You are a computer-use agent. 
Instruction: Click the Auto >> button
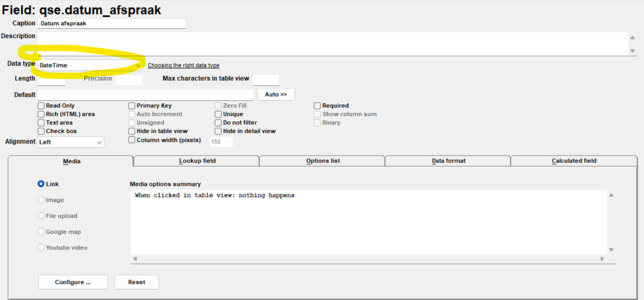pyautogui.click(x=276, y=94)
